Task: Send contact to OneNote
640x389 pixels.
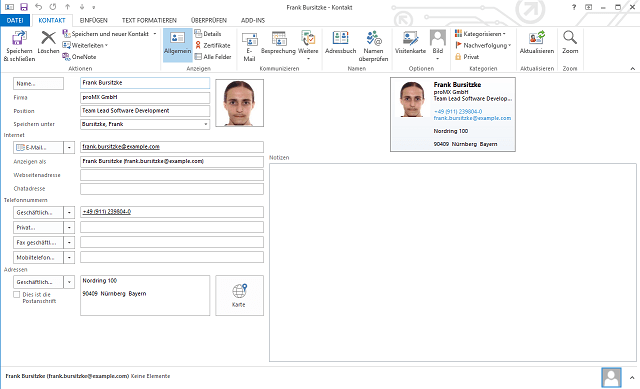Action: coord(80,57)
